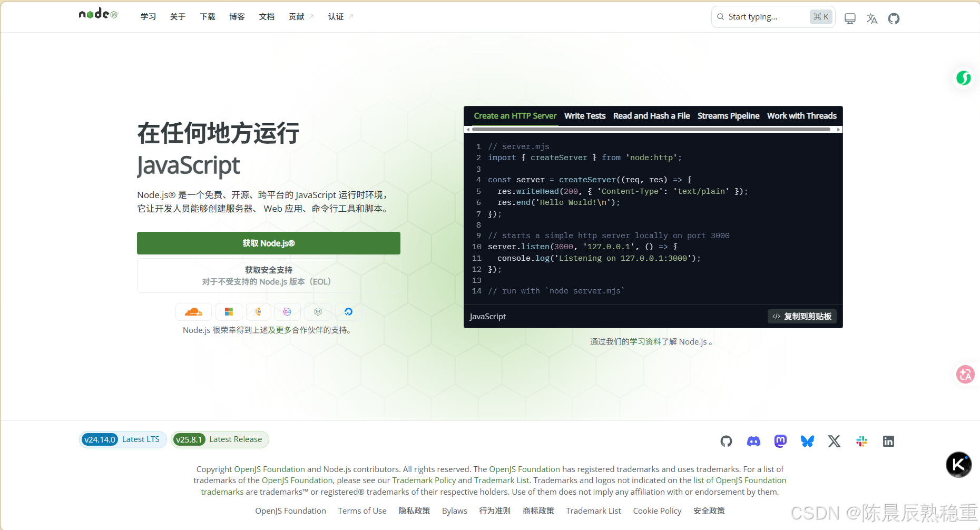Open the 行为准则 footer link
Image resolution: width=980 pixels, height=530 pixels.
click(495, 511)
